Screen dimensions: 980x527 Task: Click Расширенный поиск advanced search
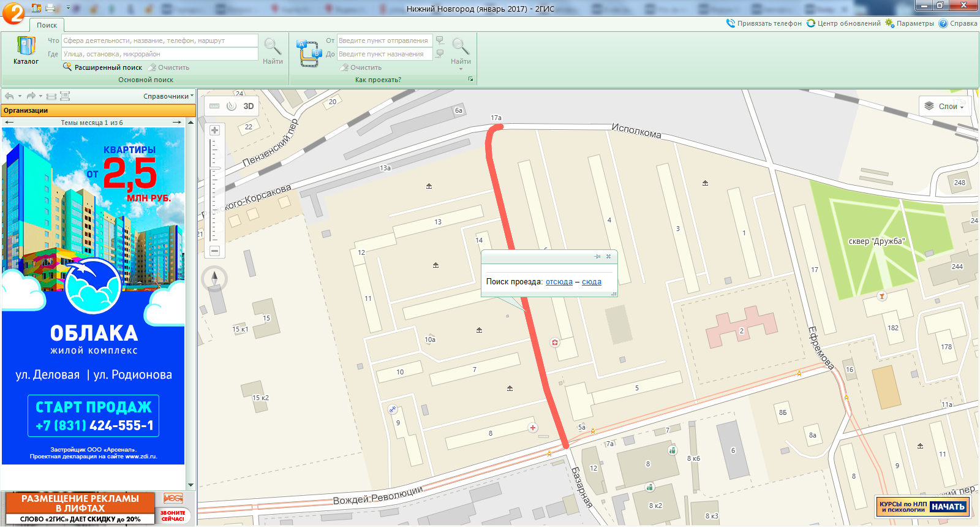pyautogui.click(x=103, y=67)
